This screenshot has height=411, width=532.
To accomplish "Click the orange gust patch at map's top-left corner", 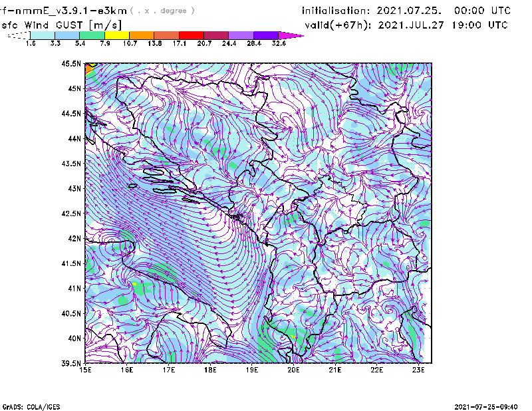I will click(x=88, y=69).
